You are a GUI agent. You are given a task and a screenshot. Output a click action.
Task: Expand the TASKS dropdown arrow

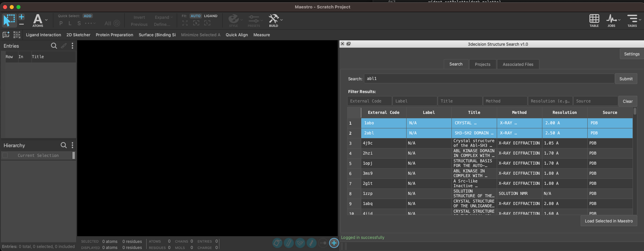click(x=640, y=20)
